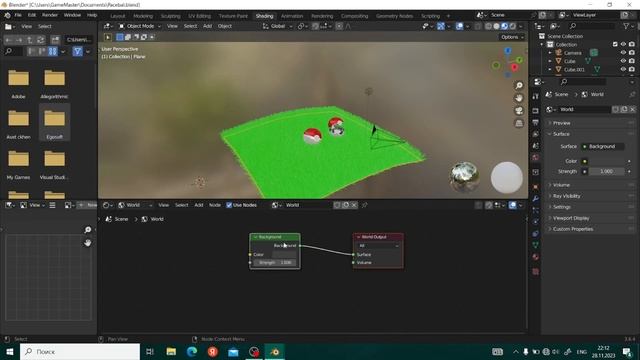Open the Object Mode dropdown
640x360 pixels.
[x=140, y=26]
